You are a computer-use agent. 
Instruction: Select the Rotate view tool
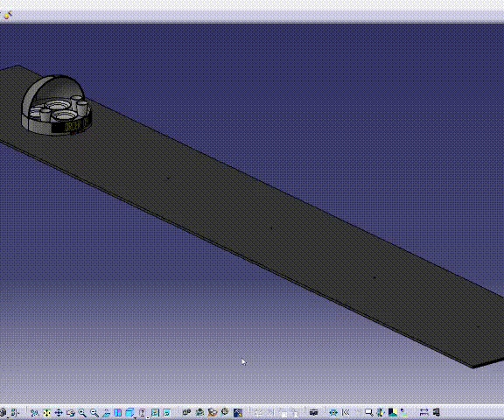[x=71, y=413]
